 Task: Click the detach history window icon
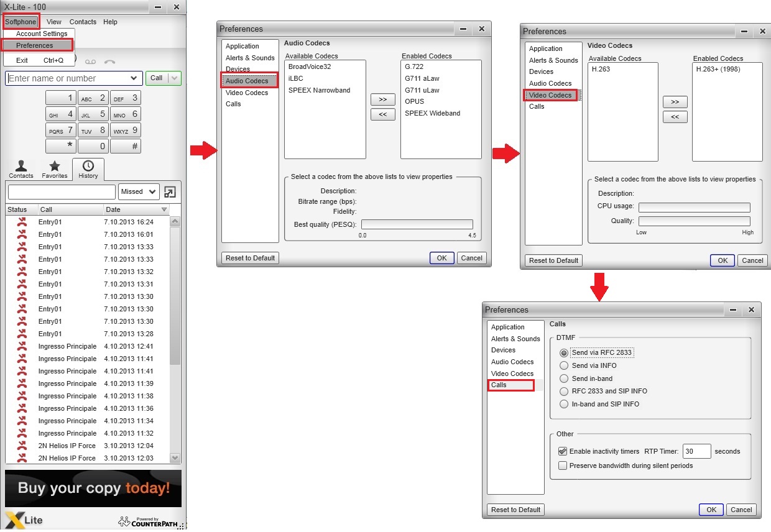tap(170, 192)
